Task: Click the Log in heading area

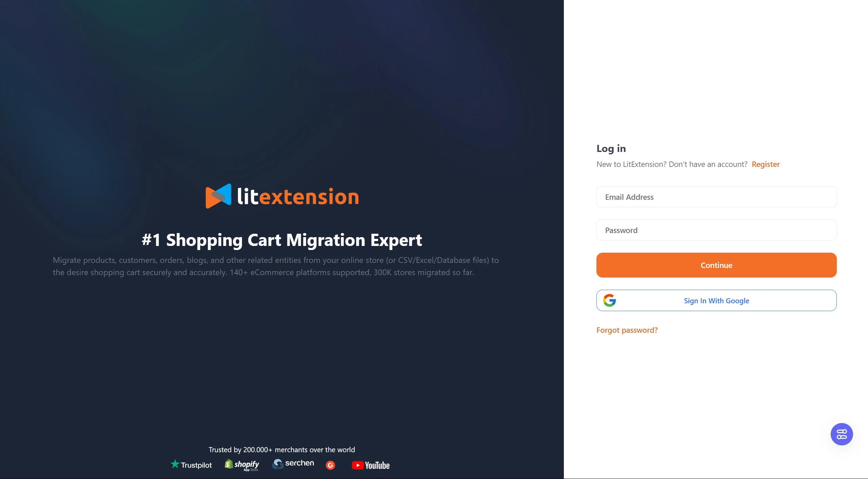Action: (x=611, y=148)
